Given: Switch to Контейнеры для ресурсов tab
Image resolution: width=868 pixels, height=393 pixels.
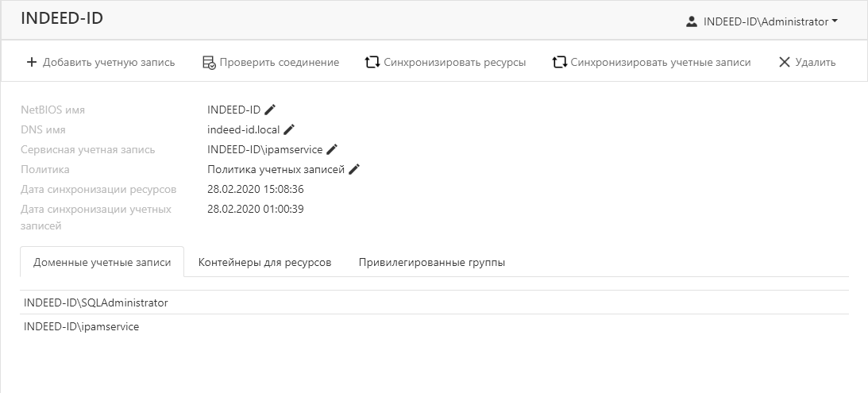Looking at the screenshot, I should tap(264, 262).
